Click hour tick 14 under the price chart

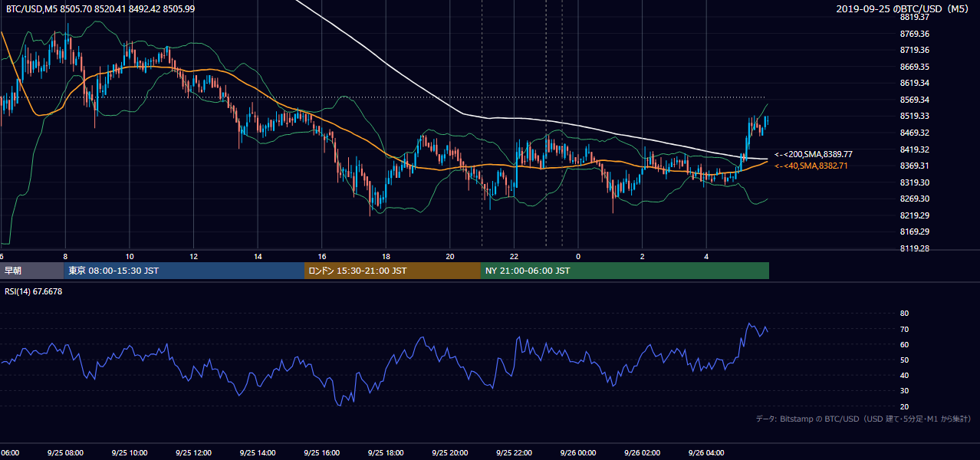point(258,256)
